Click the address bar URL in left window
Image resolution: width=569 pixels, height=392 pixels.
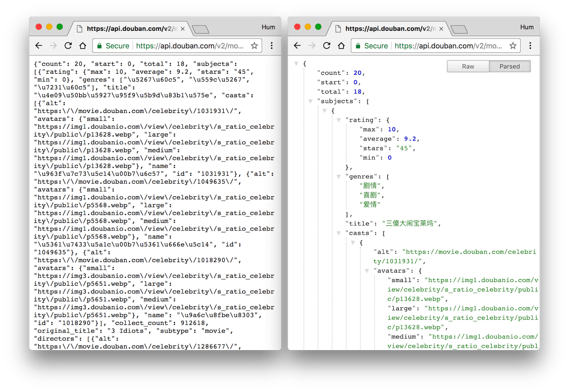tap(190, 46)
